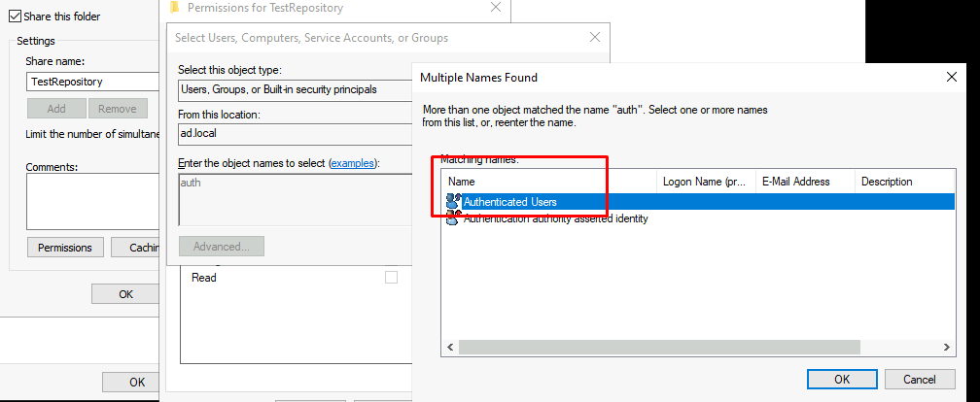Open the examples link
980x402 pixels.
coord(353,163)
